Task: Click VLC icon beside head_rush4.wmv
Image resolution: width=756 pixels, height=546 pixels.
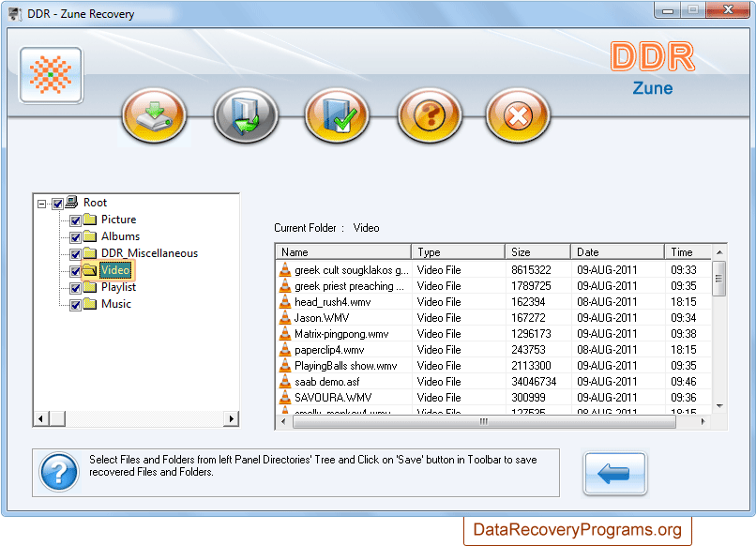Action: point(285,302)
